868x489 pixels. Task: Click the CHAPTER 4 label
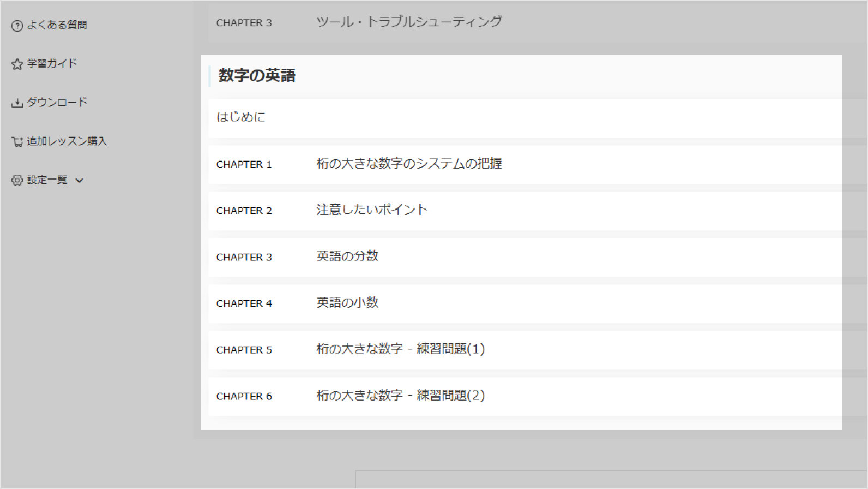[x=244, y=303]
